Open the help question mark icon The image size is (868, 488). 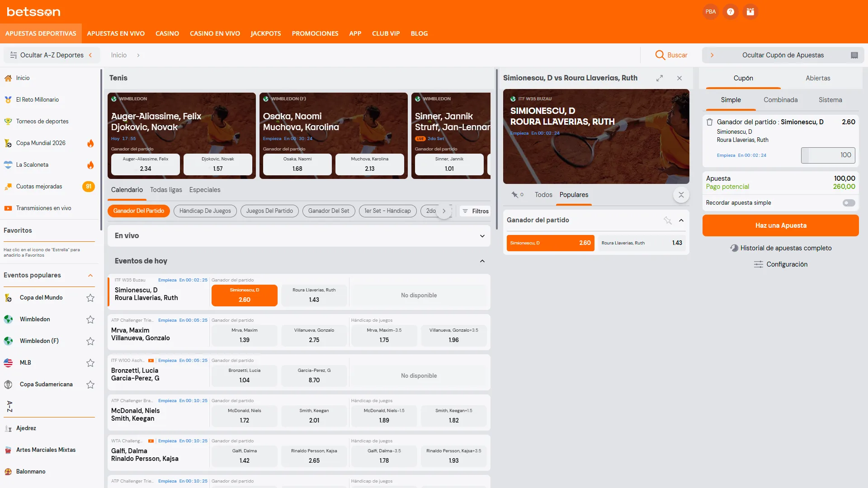coord(731,12)
